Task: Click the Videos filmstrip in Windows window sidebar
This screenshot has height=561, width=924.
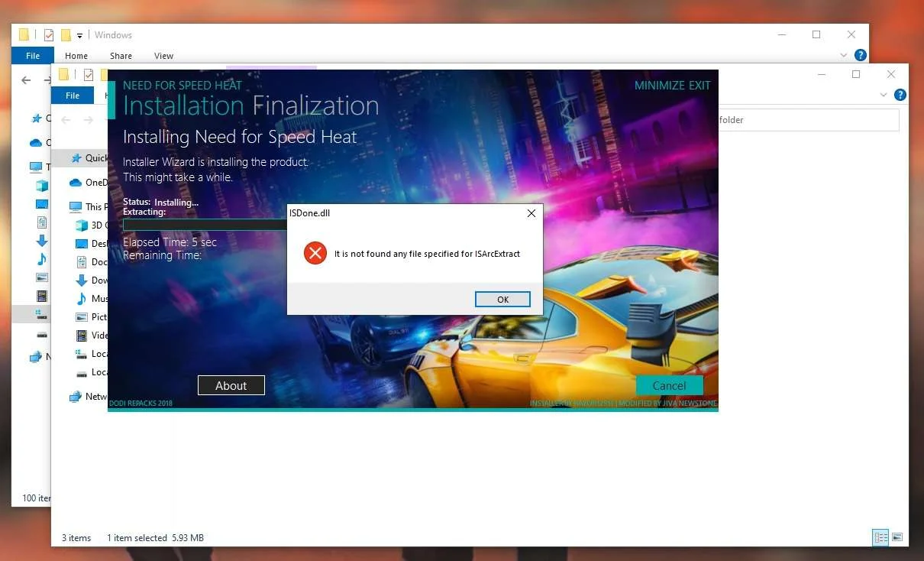Action: click(42, 296)
